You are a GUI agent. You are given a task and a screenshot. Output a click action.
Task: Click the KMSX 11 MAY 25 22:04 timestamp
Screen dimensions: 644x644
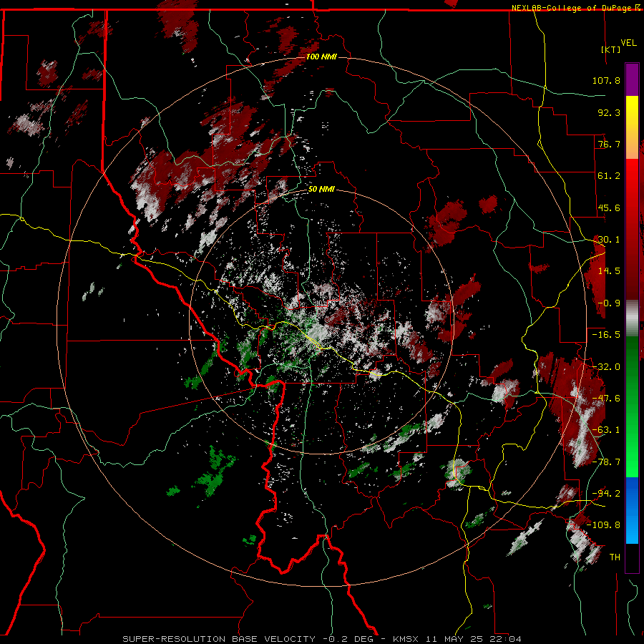[457, 639]
